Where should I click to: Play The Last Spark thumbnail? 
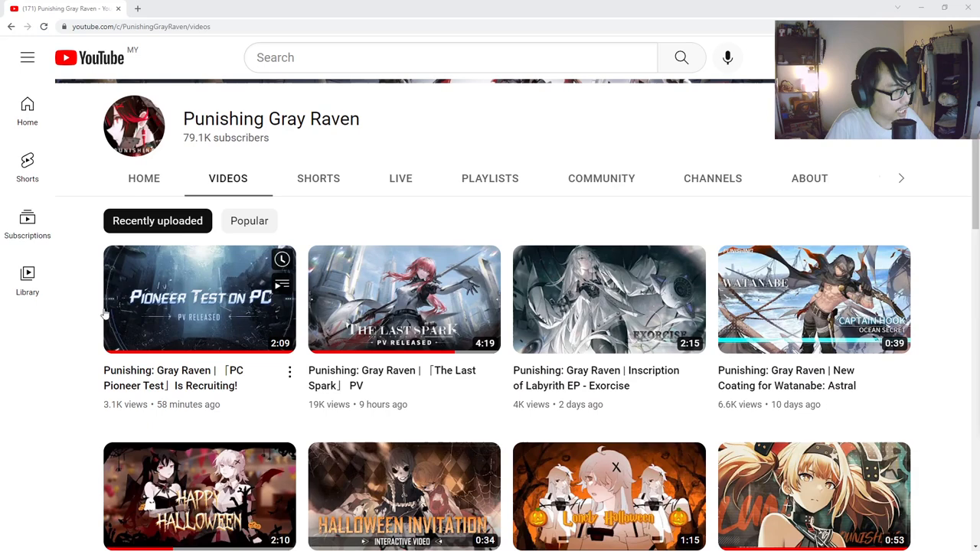[x=404, y=299]
